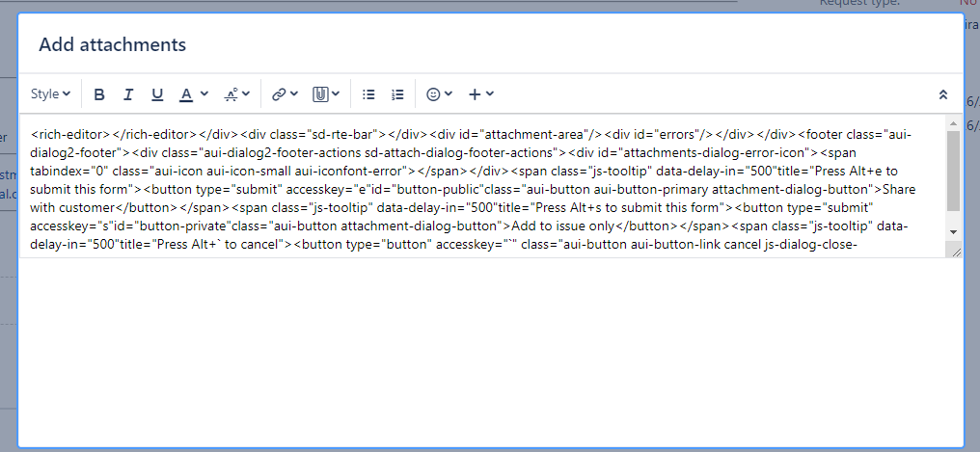Click the scrollbar up arrow
This screenshot has width=980, height=452.
click(953, 123)
